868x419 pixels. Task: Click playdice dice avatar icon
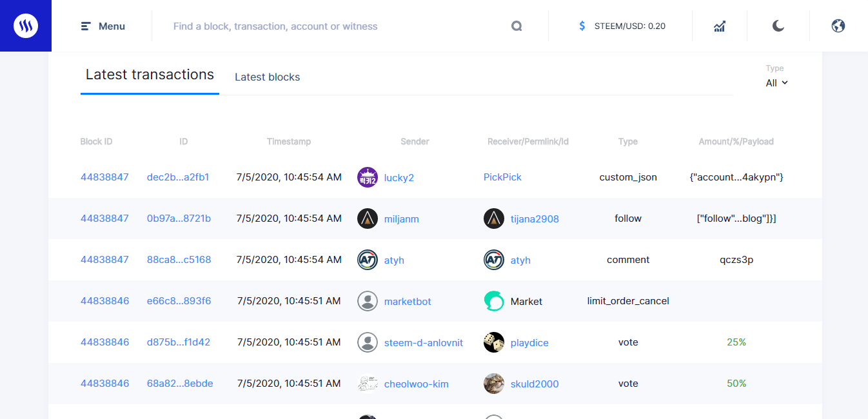pyautogui.click(x=494, y=342)
